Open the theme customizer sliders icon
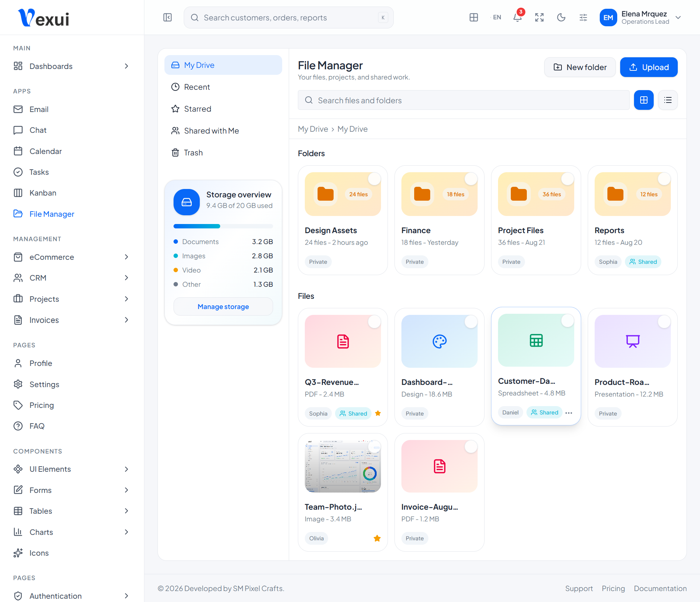The height and width of the screenshot is (602, 700). point(583,18)
